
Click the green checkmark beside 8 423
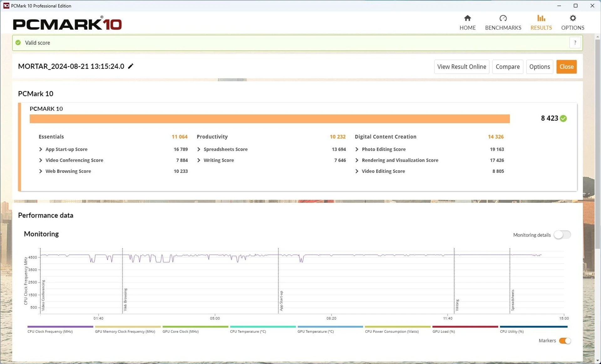point(563,118)
